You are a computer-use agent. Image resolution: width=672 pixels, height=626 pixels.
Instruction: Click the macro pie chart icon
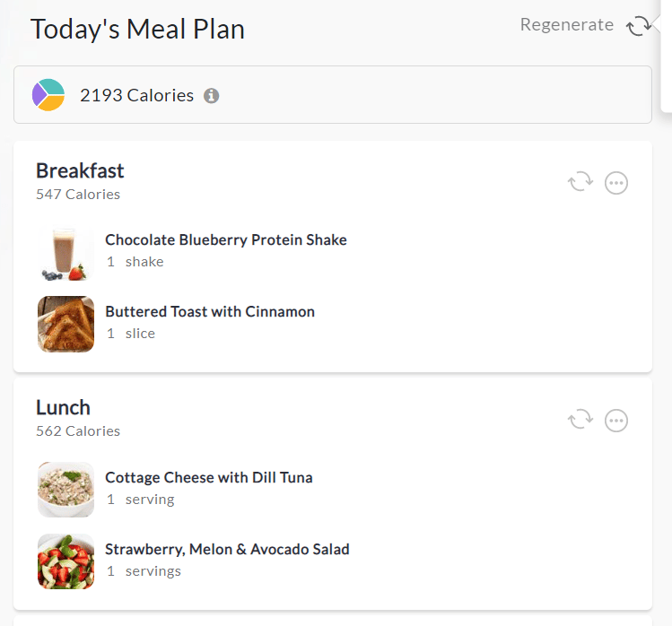click(x=48, y=95)
